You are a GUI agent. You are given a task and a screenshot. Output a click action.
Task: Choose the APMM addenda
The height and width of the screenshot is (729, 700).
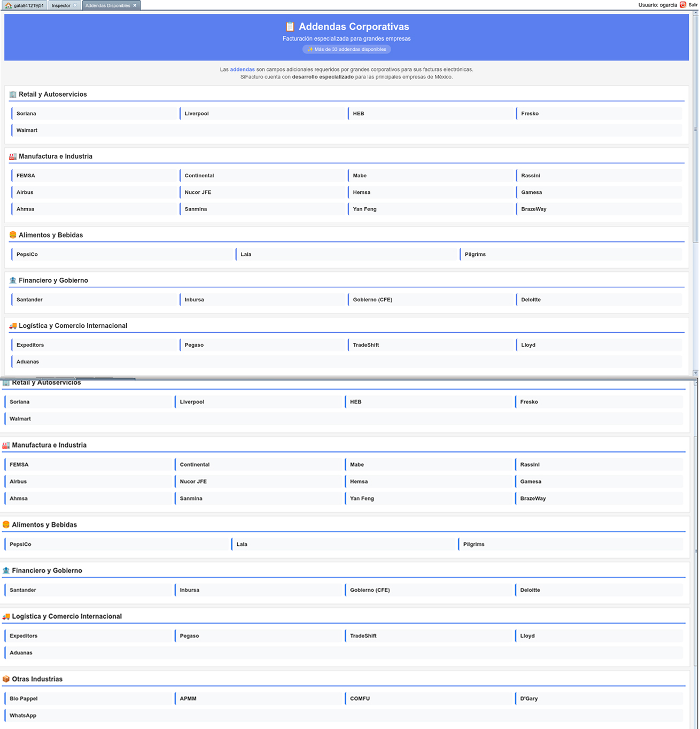[188, 699]
